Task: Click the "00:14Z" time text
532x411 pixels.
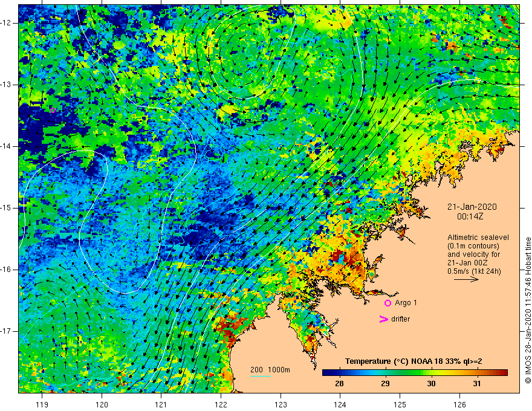Action: (470, 216)
